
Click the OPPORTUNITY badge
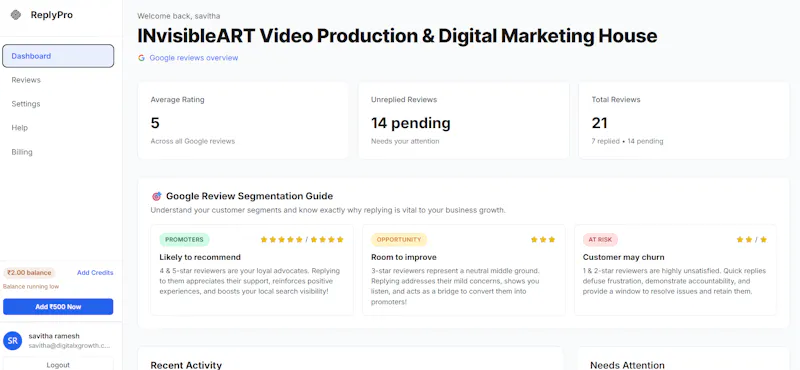tap(399, 239)
